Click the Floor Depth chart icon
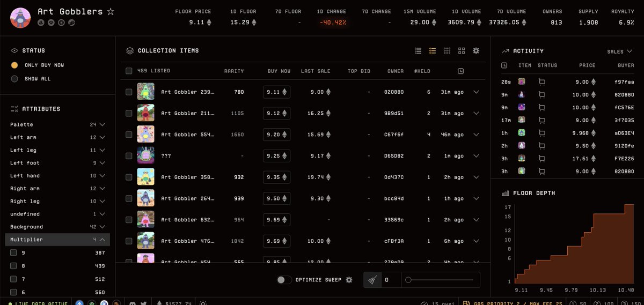Image resolution: width=644 pixels, height=305 pixels. pos(505,193)
